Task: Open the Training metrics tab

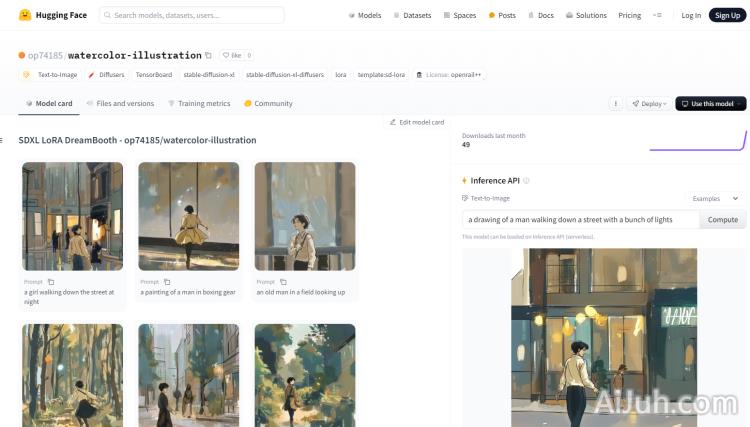Action: pyautogui.click(x=198, y=104)
